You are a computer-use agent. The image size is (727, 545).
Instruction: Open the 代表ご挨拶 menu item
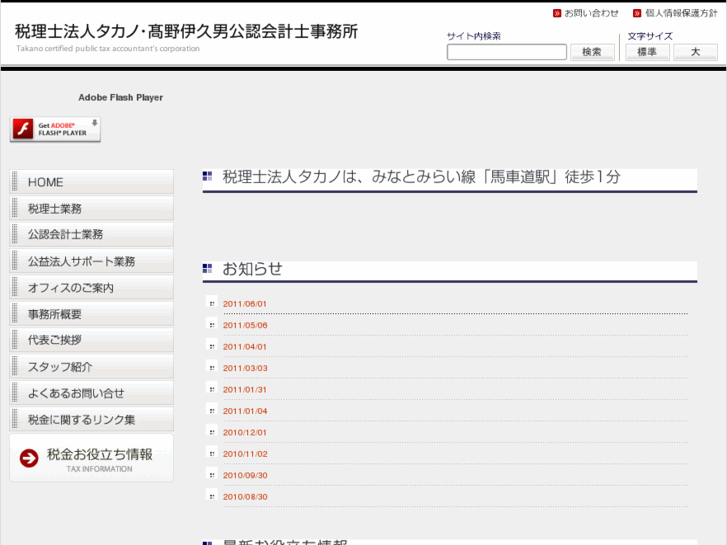[x=92, y=340]
